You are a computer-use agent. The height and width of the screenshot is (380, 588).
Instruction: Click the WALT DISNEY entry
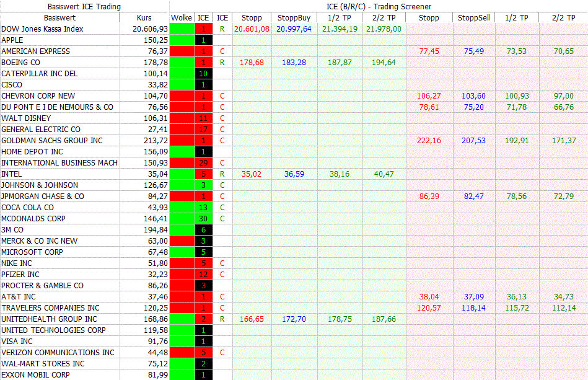tap(26, 118)
